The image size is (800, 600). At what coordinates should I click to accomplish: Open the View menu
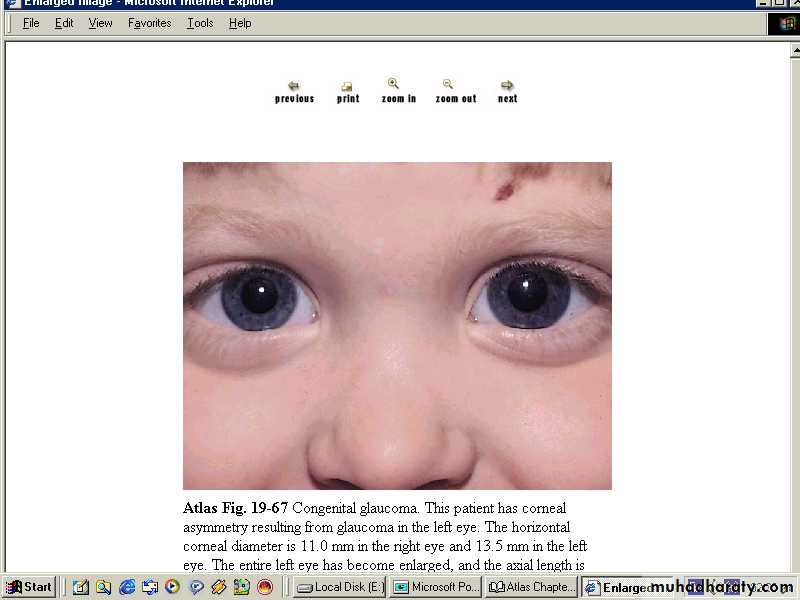pos(100,23)
